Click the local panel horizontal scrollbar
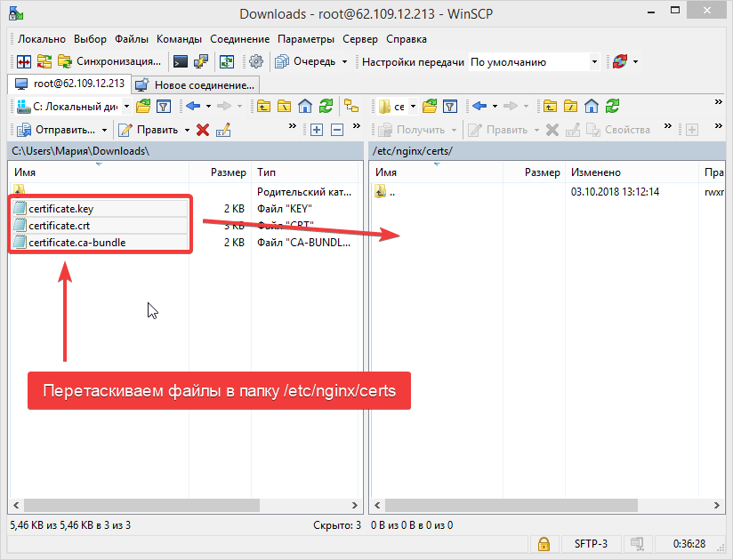Screen dimensions: 733x560 tap(141, 506)
